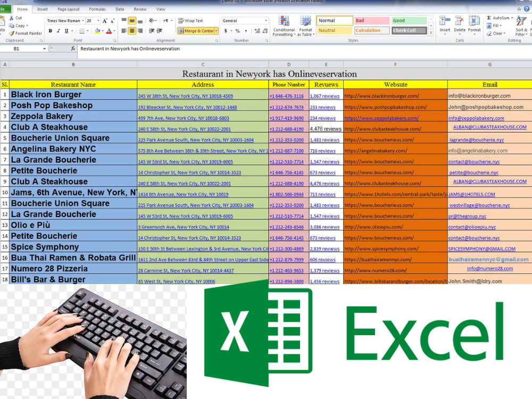
Task: Expand the AutoSum dropdown arrow
Action: coord(512,18)
